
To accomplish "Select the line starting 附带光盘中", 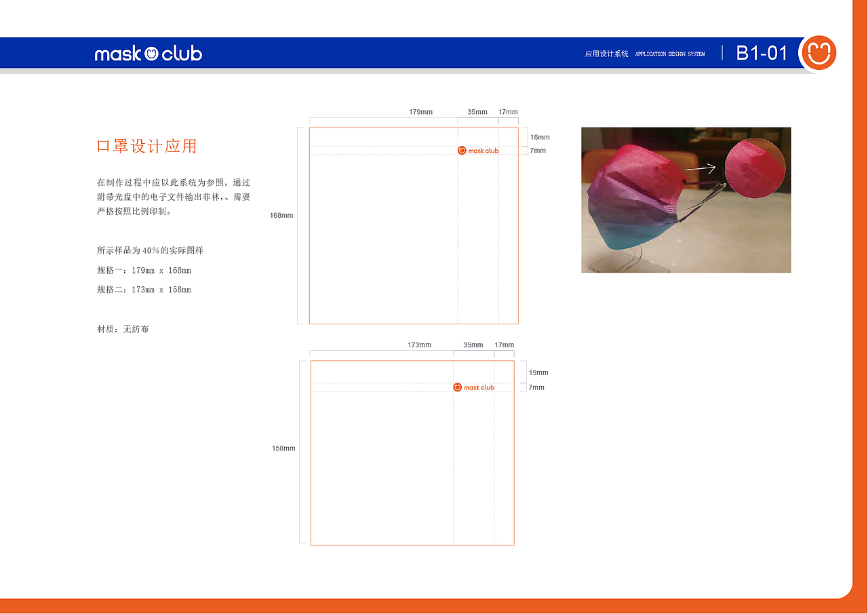I will point(174,197).
